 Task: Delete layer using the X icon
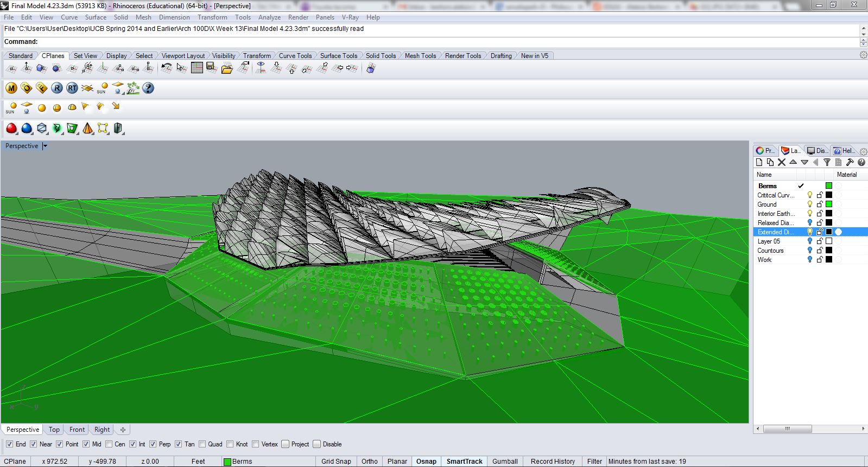click(782, 162)
